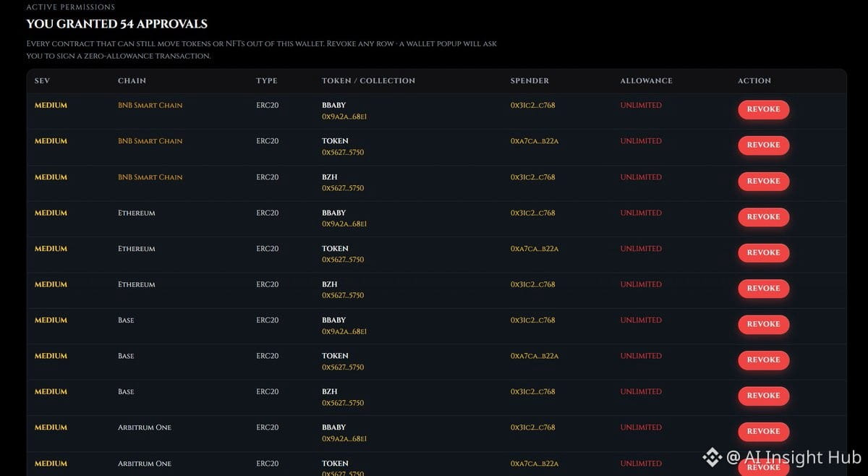
Task: Click the SEV column header
Action: coord(42,81)
